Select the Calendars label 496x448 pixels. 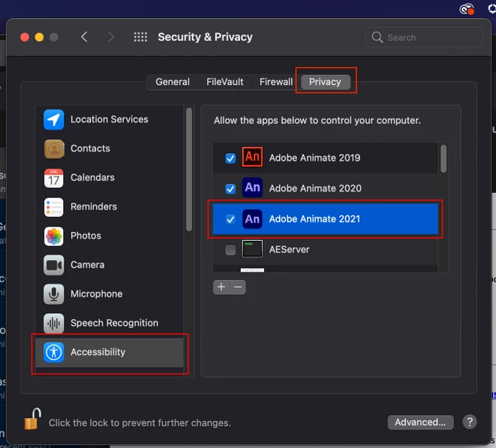(93, 178)
